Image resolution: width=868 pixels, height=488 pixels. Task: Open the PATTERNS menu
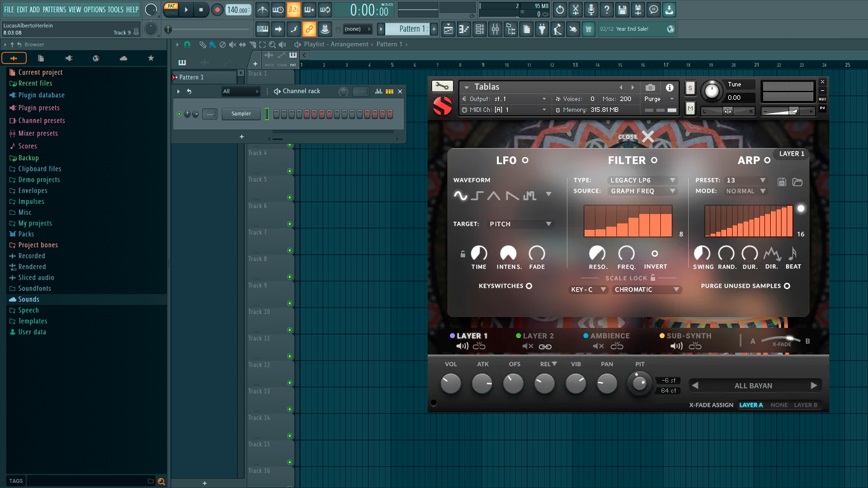click(x=53, y=10)
